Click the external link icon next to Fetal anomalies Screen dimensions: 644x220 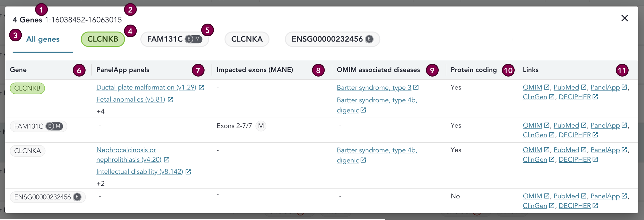[170, 99]
